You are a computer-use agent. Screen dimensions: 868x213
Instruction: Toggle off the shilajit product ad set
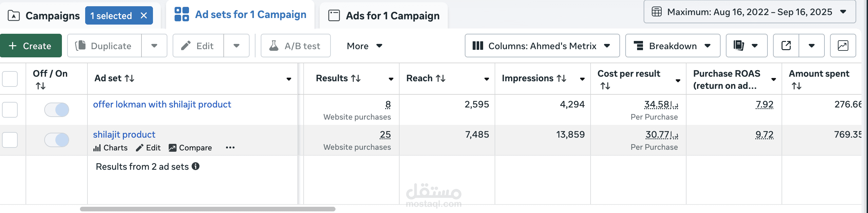[x=57, y=140]
